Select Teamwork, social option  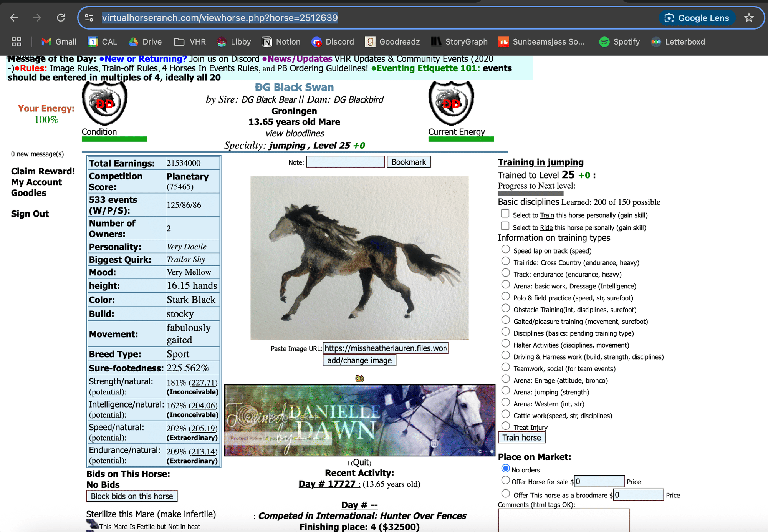(x=506, y=367)
